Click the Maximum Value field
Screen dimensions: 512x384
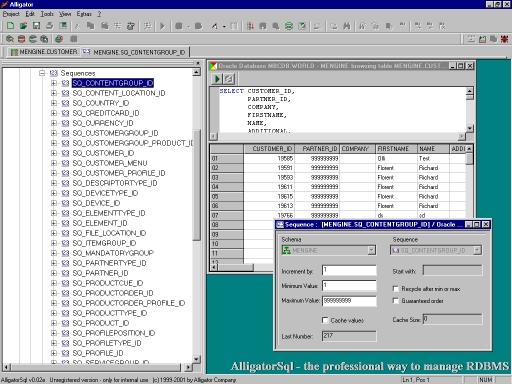pyautogui.click(x=349, y=301)
